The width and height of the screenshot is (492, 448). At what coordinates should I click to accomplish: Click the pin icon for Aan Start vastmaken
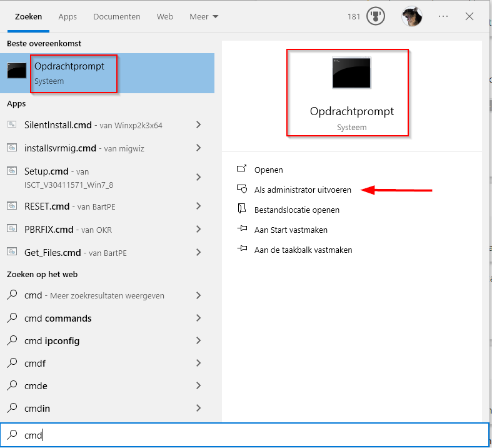point(242,230)
